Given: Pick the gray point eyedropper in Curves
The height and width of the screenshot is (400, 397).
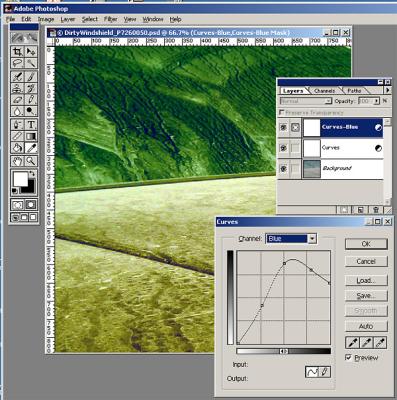Looking at the screenshot, I should tap(366, 342).
